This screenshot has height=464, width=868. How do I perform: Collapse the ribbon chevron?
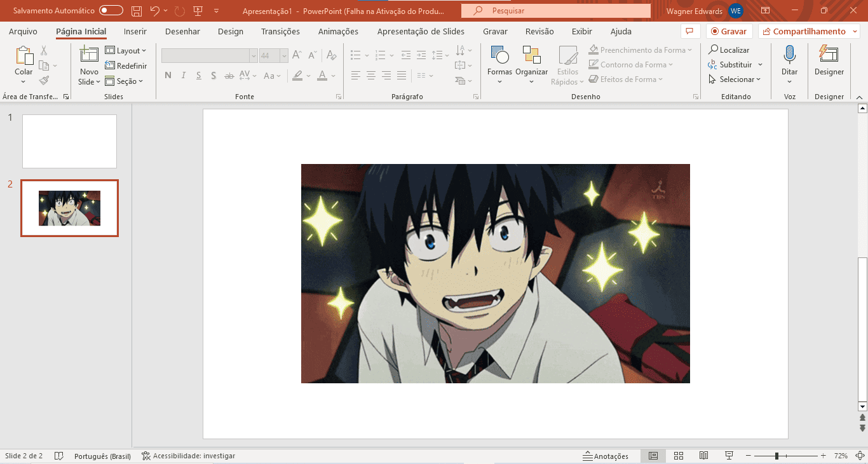pos(860,97)
